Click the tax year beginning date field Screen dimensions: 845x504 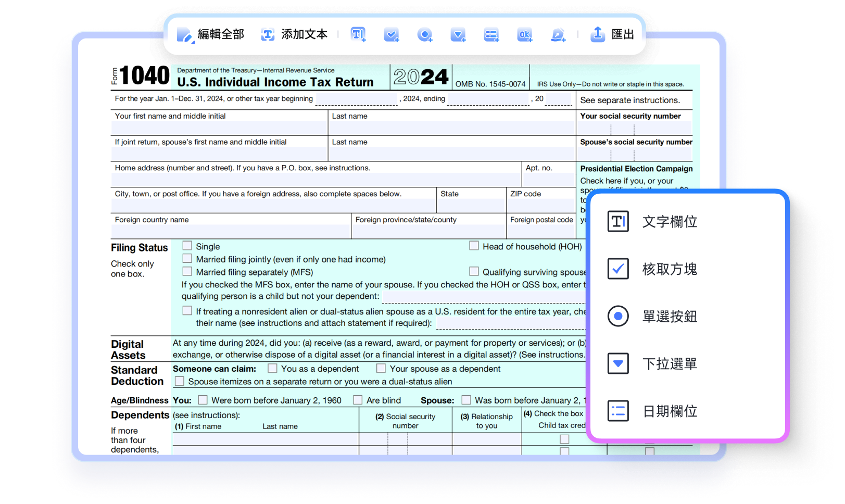coord(357,99)
